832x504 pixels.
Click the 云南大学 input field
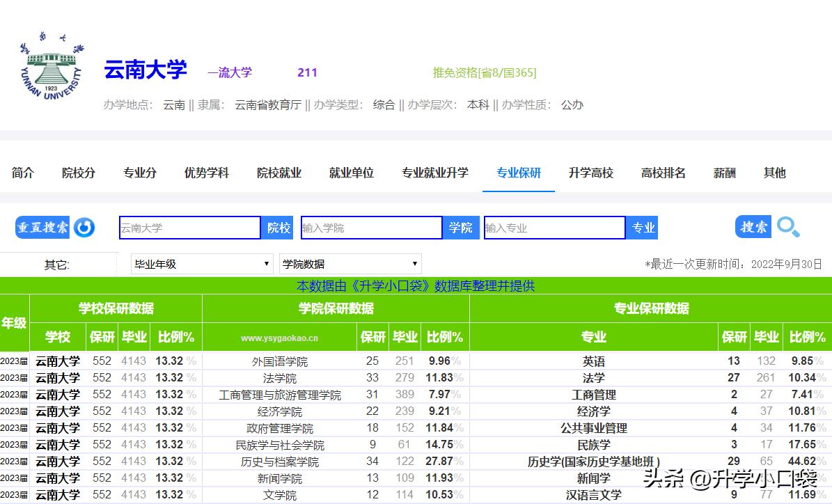coord(188,228)
